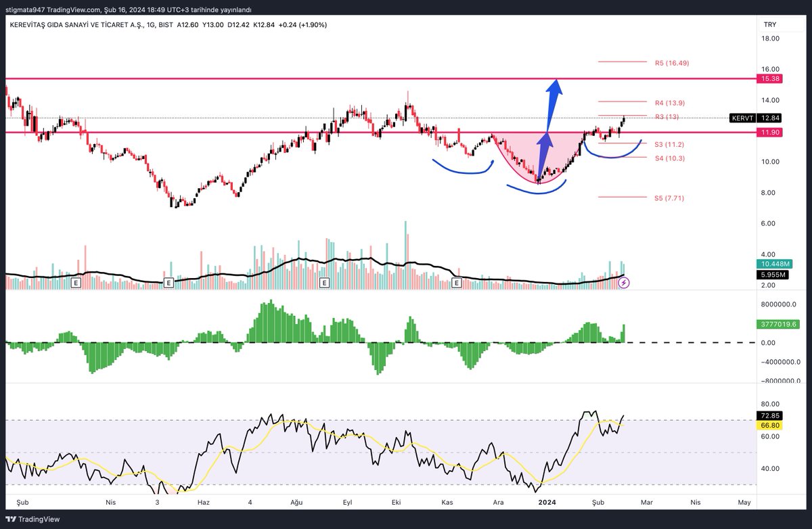Select the R3 (13) pivot label
Image resolution: width=812 pixels, height=529 pixels.
point(667,117)
